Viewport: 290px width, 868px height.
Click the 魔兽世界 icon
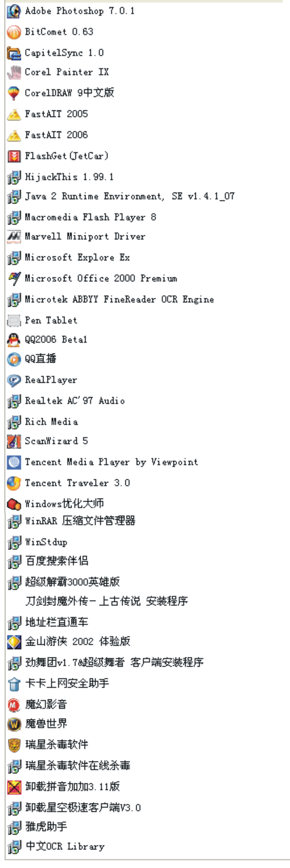[x=14, y=723]
